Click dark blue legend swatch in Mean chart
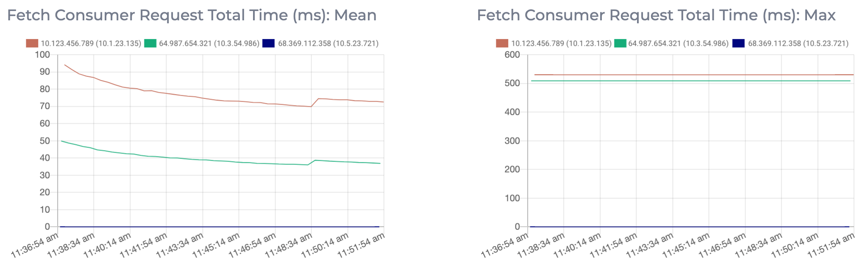 click(x=269, y=43)
